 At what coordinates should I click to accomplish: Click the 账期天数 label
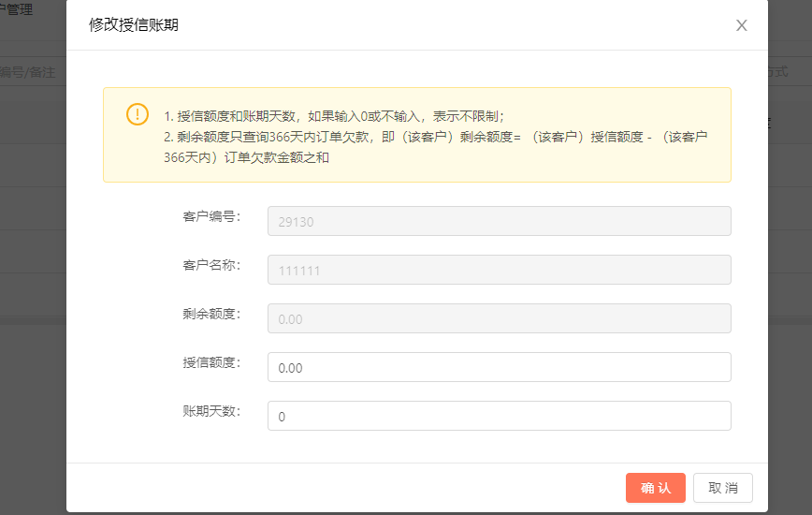[x=211, y=412]
